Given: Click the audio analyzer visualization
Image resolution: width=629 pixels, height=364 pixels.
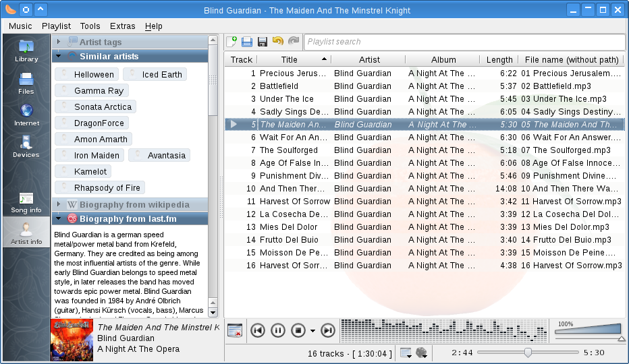Looking at the screenshot, I should click(x=443, y=331).
